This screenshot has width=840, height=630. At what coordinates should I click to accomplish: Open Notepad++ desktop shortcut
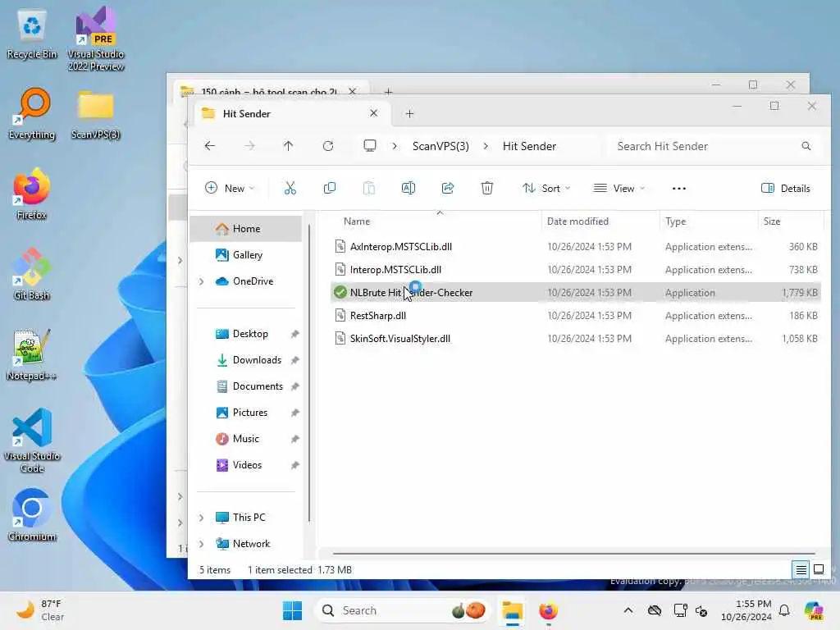[32, 354]
